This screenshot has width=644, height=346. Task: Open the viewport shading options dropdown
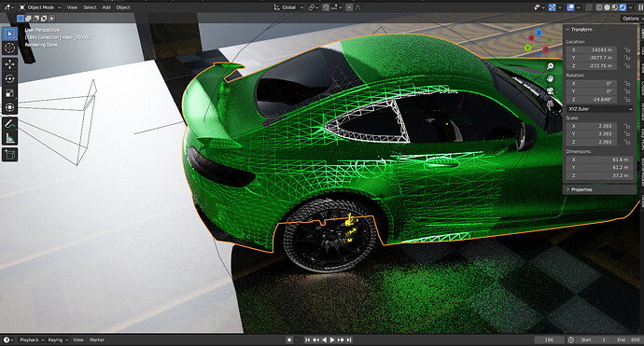(x=630, y=7)
